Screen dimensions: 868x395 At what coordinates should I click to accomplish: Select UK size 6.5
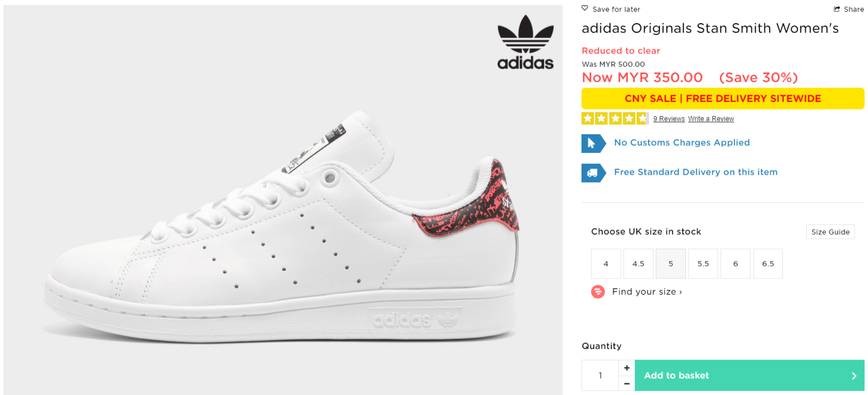click(768, 264)
